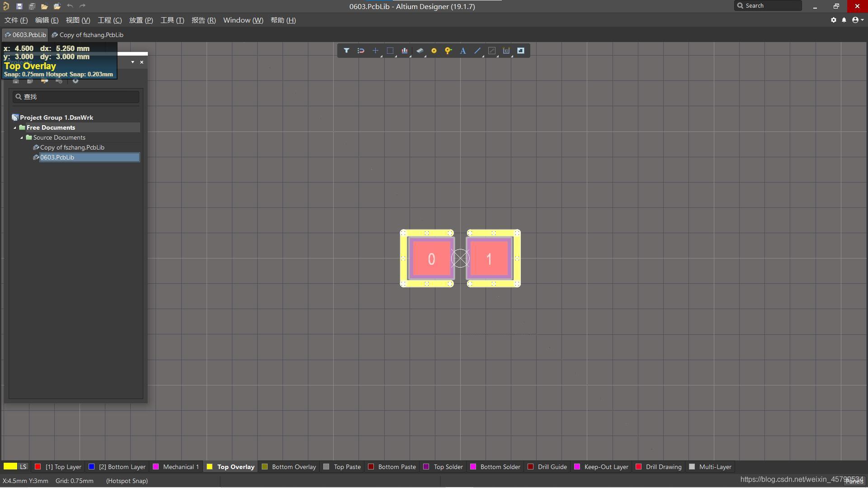The image size is (868, 488).
Task: Select the Place Dimension tool
Action: (x=506, y=51)
